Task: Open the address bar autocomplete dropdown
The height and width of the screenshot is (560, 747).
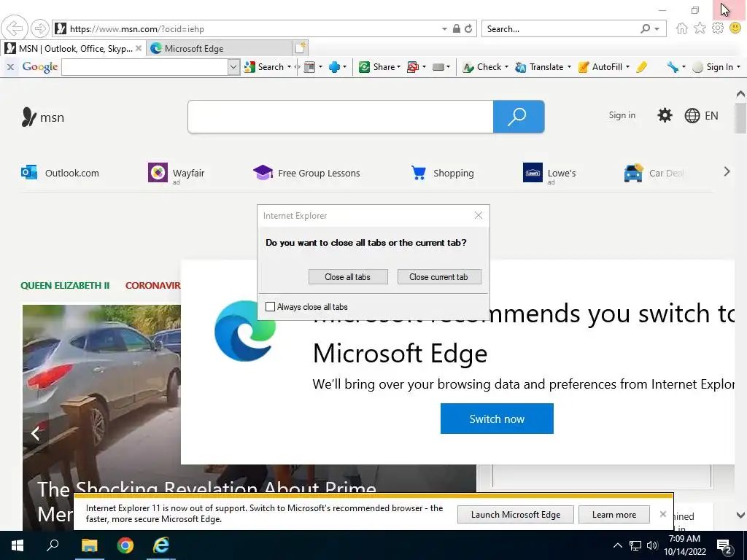Action: click(x=444, y=28)
